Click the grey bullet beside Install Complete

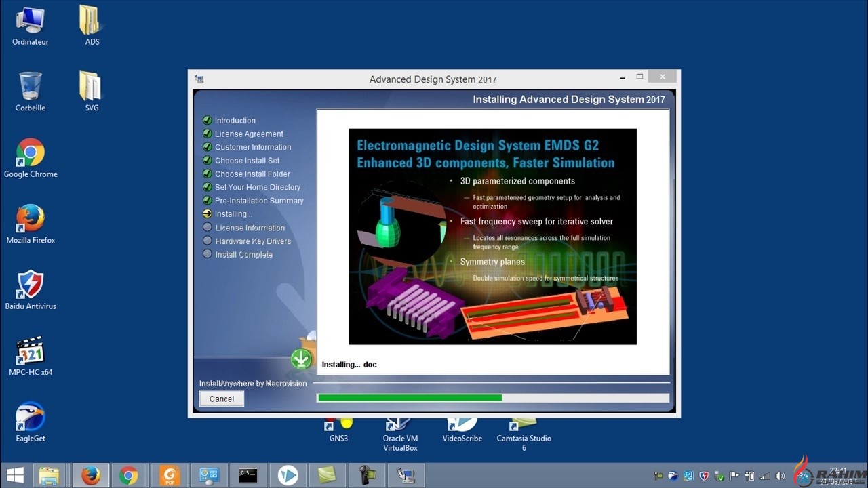point(208,254)
